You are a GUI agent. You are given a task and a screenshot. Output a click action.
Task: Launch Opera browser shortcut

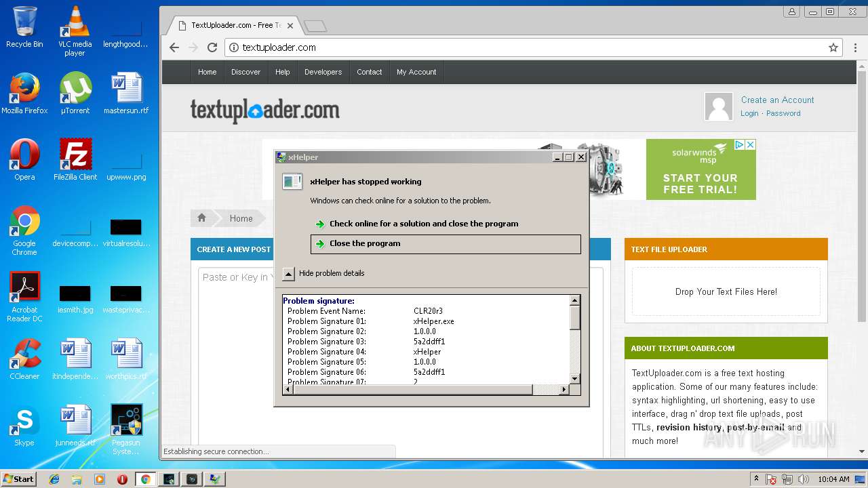(24, 160)
